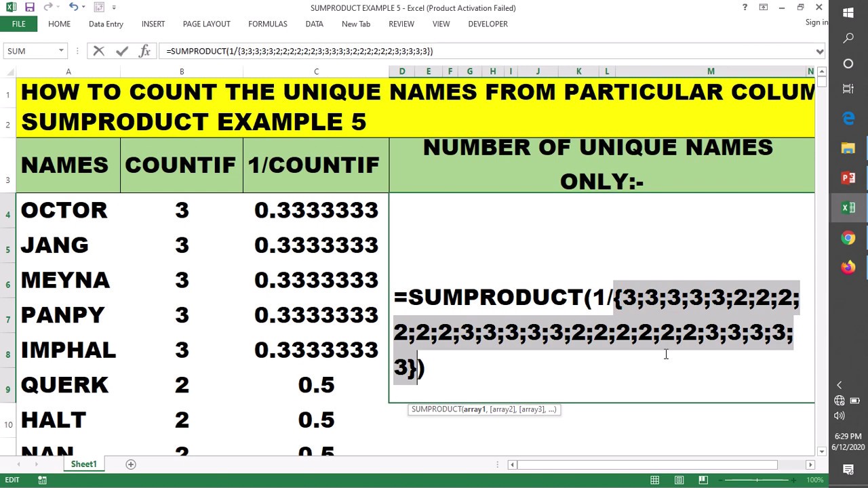868x488 pixels.
Task: Open notification center icon
Action: pos(848,469)
